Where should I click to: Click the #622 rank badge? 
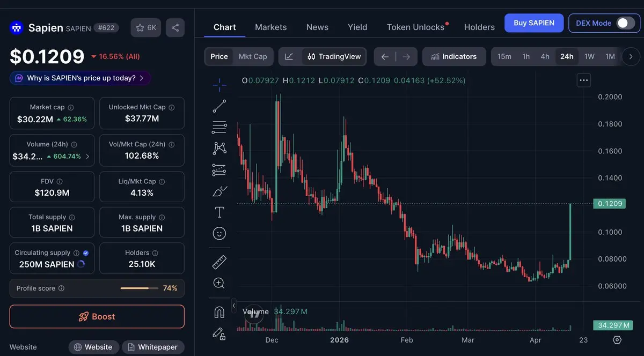(106, 27)
